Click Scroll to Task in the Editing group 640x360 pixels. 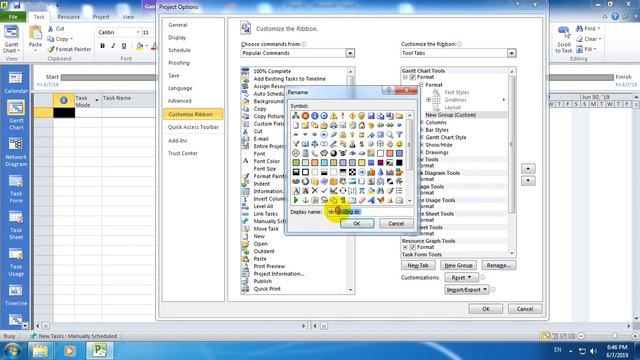click(563, 40)
